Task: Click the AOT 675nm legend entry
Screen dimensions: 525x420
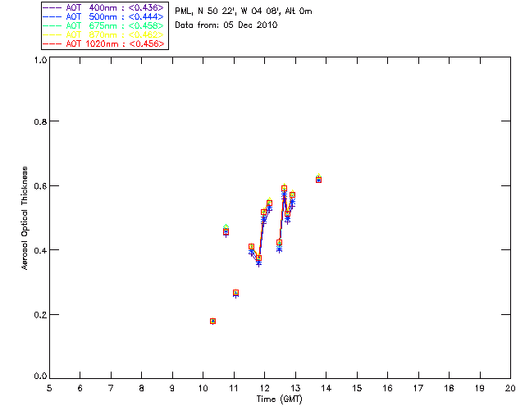Action: coord(104,25)
